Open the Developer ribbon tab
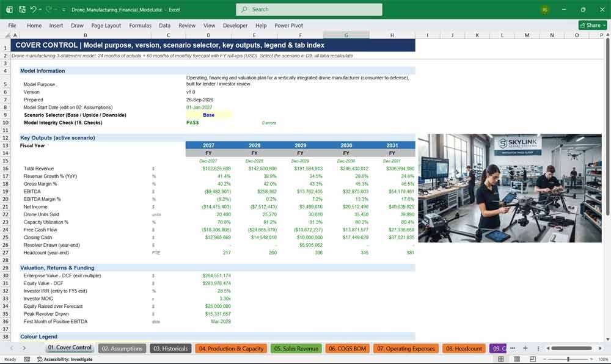This screenshot has width=611, height=364. pos(235,25)
